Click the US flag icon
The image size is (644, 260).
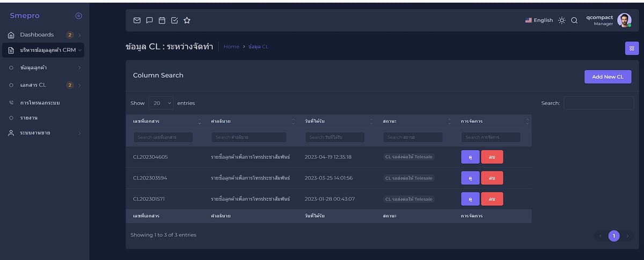(x=528, y=20)
